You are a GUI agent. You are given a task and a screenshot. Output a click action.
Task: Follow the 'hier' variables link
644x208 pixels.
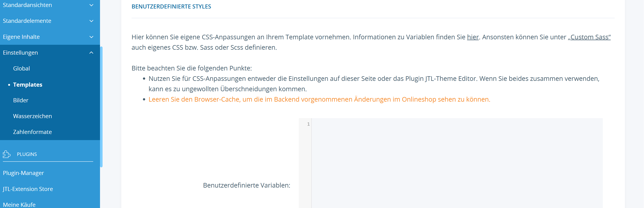(472, 37)
